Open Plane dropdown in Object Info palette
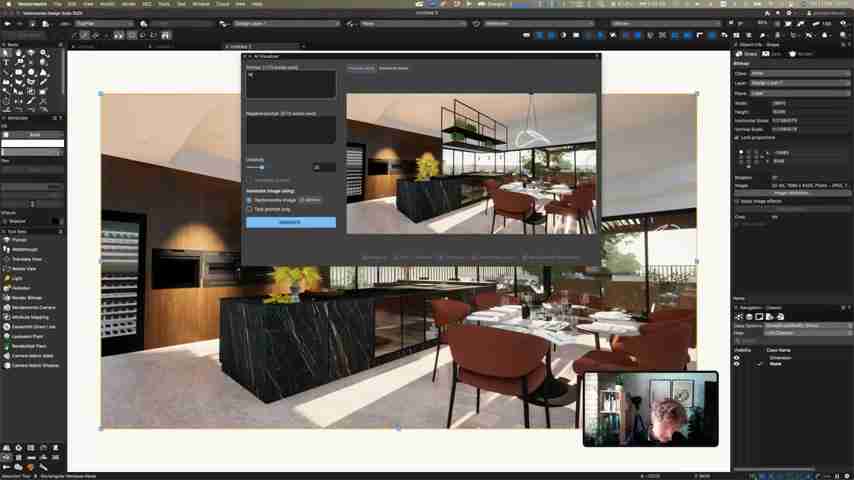This screenshot has height=480, width=854. 800,93
